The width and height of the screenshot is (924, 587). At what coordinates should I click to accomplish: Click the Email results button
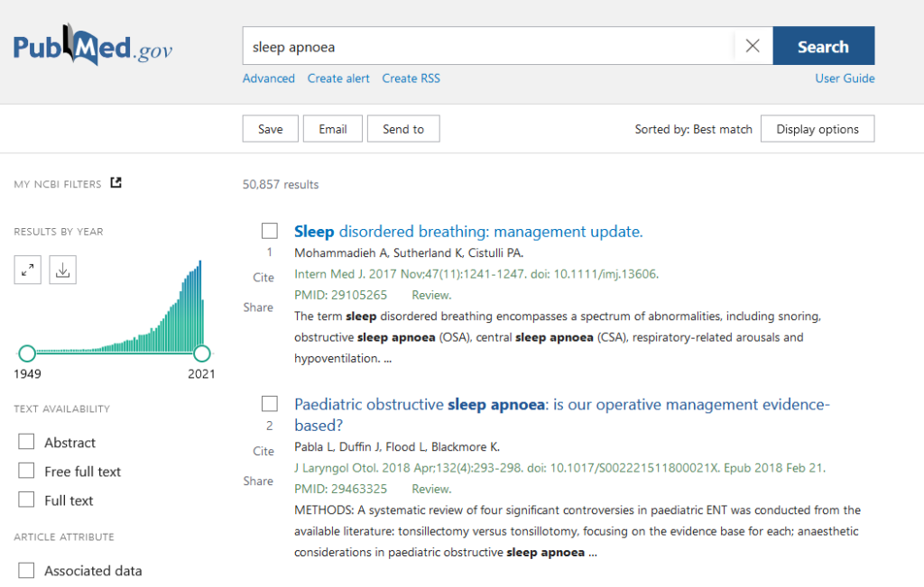332,129
